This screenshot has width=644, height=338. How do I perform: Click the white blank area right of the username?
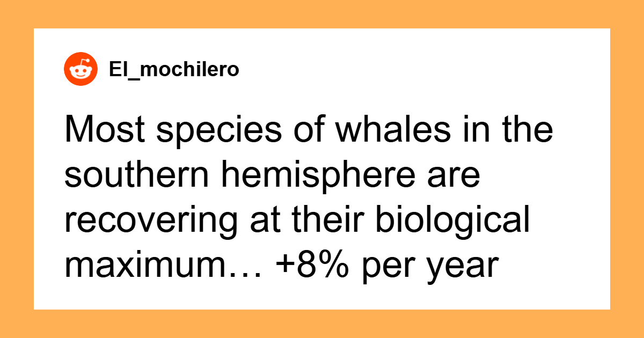pyautogui.click(x=424, y=70)
